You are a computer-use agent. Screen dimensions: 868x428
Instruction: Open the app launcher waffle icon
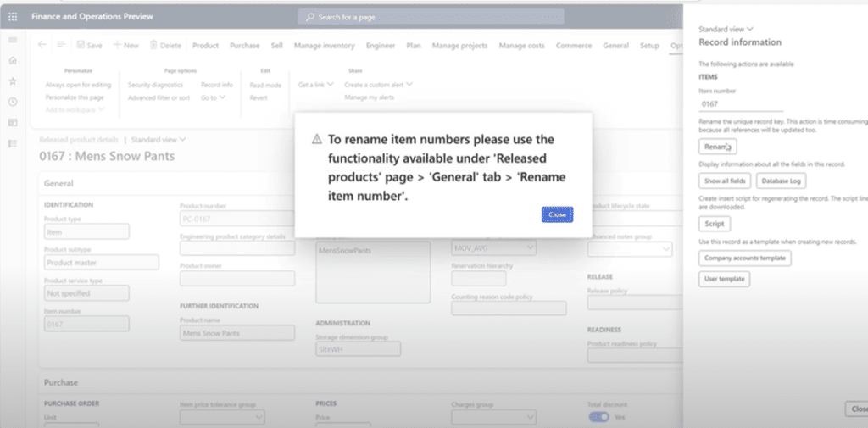[12, 17]
